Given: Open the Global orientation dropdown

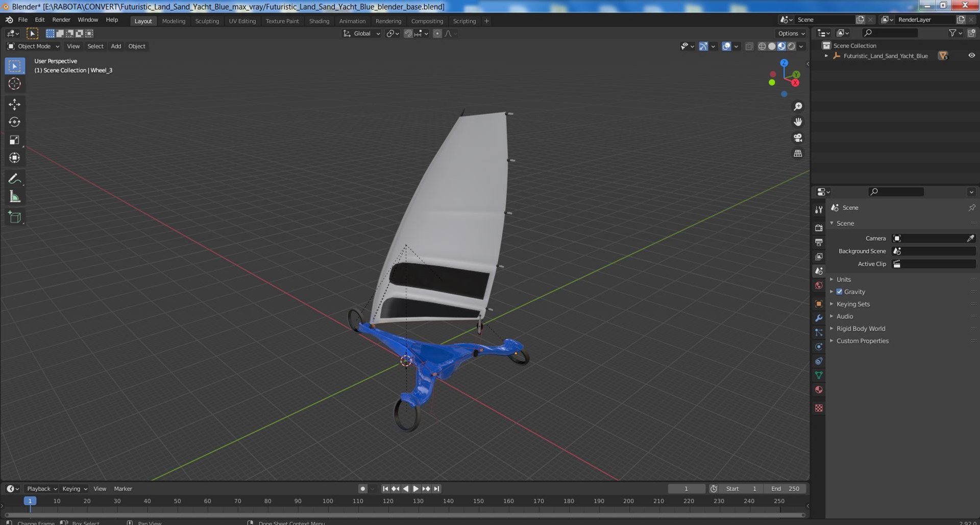Looking at the screenshot, I should pyautogui.click(x=361, y=33).
